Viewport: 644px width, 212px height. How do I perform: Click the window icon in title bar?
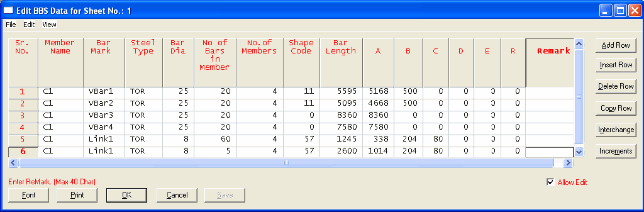(x=8, y=11)
